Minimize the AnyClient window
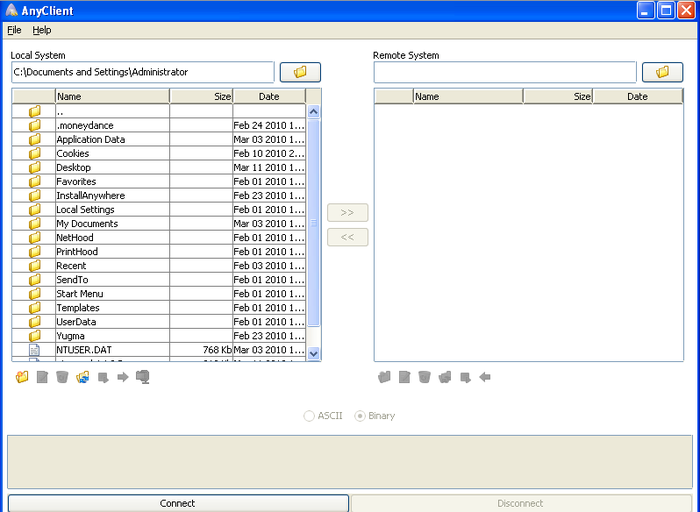The image size is (700, 512). [645, 10]
